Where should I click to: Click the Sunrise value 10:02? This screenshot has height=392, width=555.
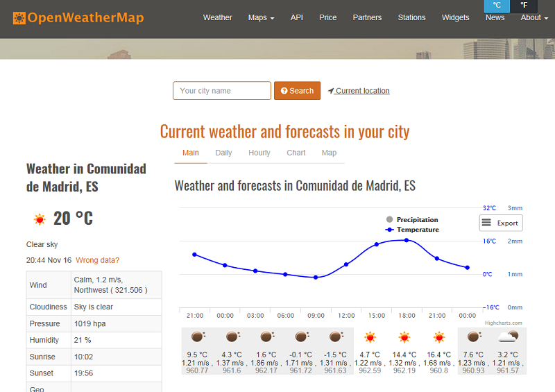(x=83, y=357)
